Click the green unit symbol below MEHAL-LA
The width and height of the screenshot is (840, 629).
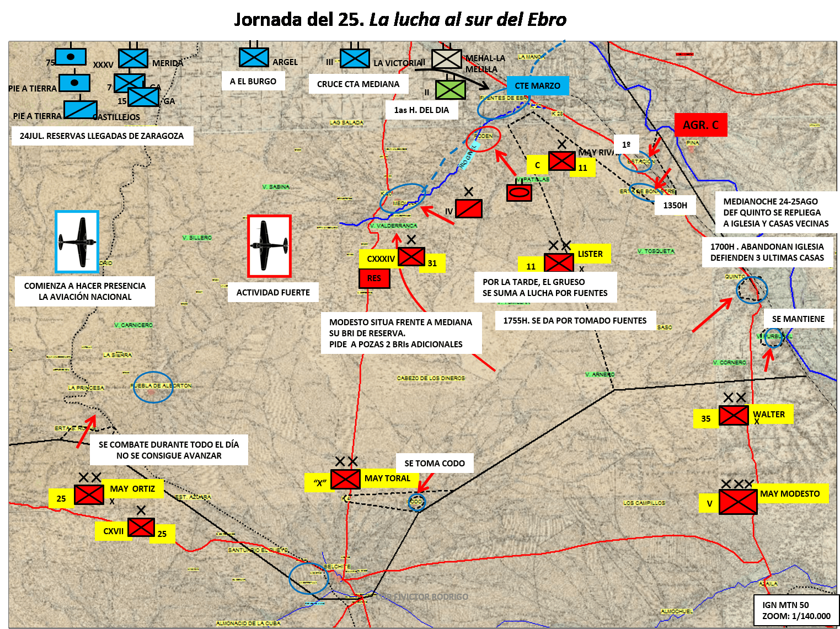click(450, 89)
